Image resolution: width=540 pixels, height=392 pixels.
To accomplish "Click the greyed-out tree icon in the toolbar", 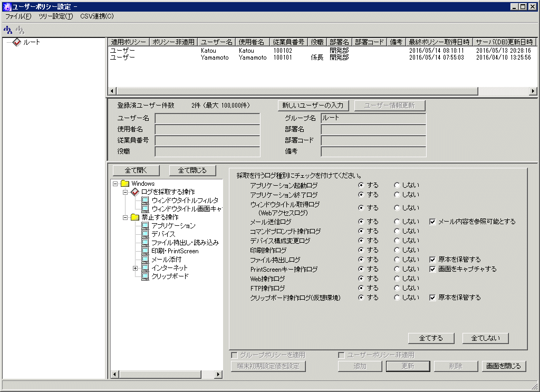I will click(x=20, y=30).
